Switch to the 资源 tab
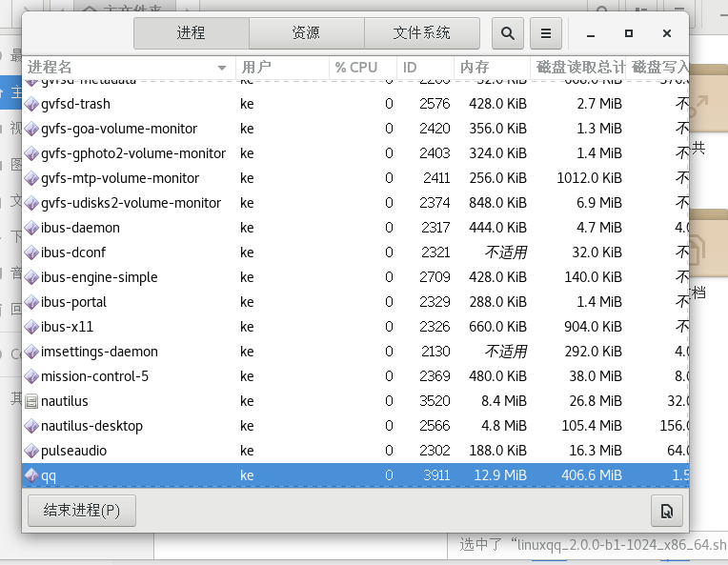The height and width of the screenshot is (565, 728). coord(306,33)
